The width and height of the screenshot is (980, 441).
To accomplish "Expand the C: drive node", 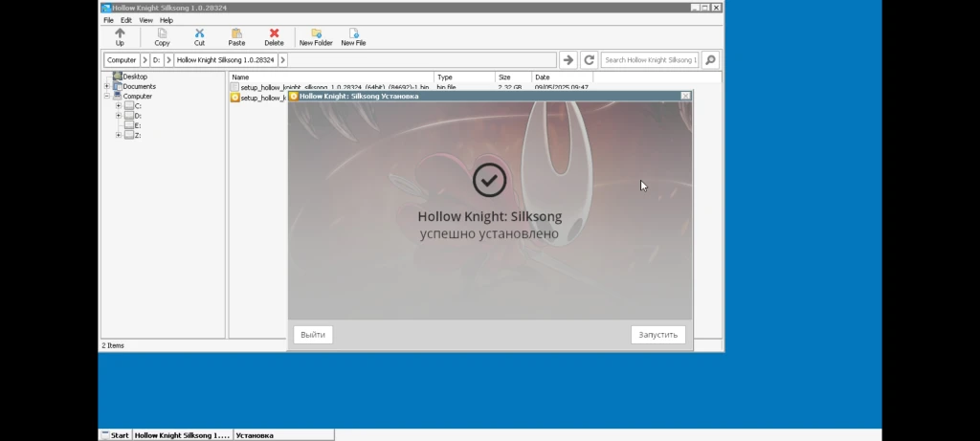I will [118, 105].
